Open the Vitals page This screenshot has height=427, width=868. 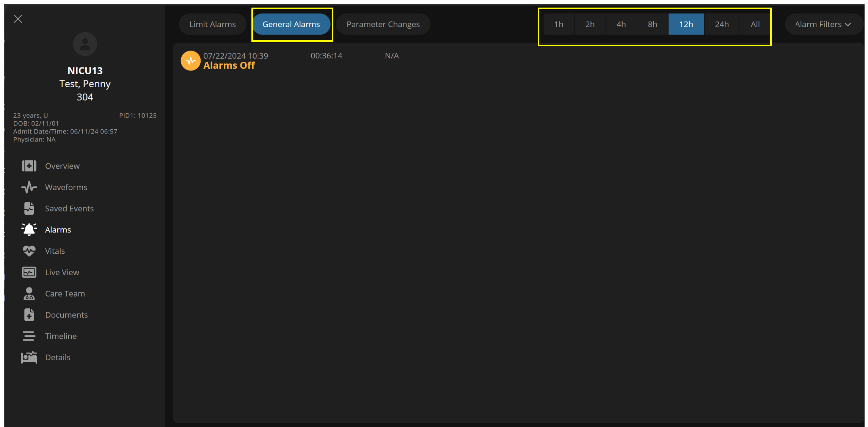(x=55, y=251)
